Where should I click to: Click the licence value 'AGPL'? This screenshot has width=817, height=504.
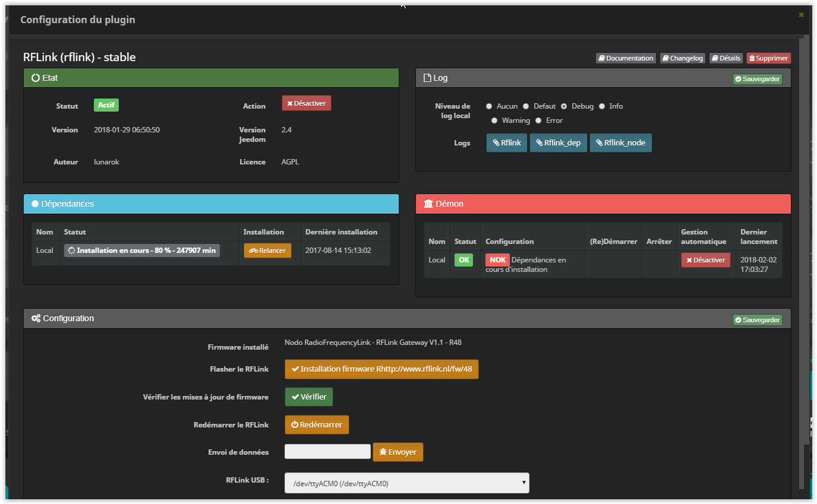tap(290, 162)
